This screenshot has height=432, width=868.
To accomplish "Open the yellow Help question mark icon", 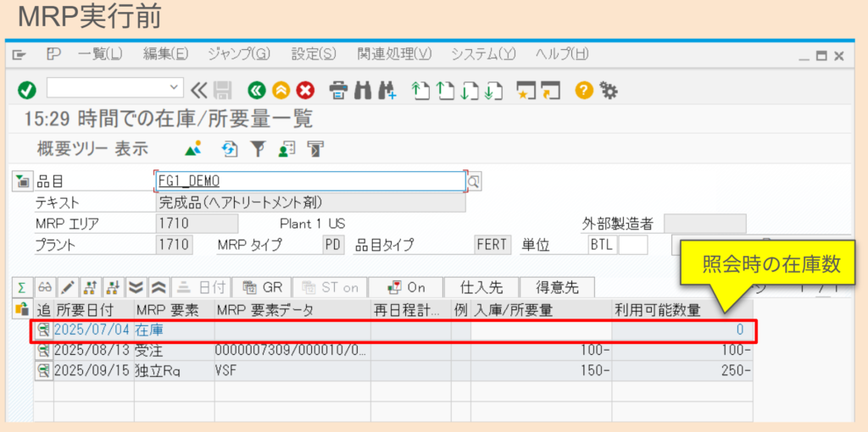I will click(x=584, y=90).
